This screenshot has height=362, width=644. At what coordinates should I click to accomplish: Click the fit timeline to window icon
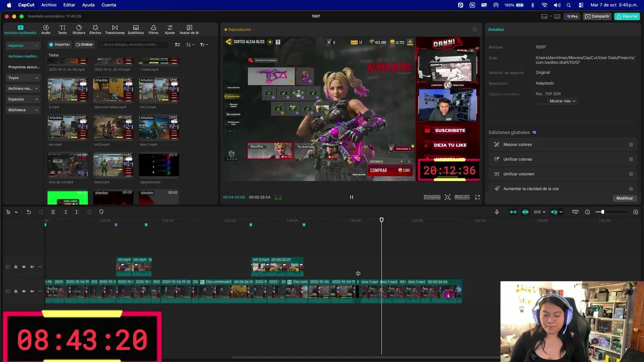575,212
